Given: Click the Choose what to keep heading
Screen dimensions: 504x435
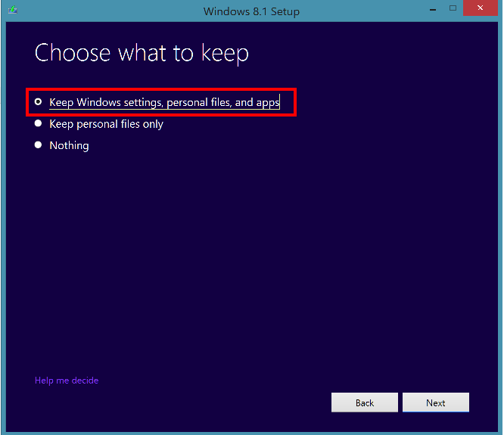Looking at the screenshot, I should click(142, 53).
